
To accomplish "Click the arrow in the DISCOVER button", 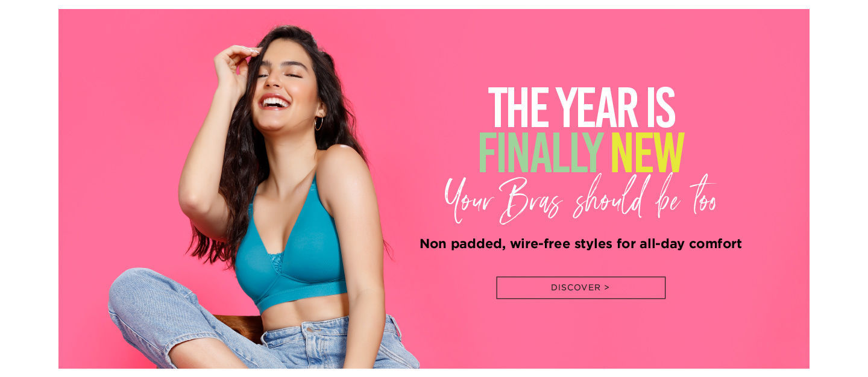I will click(606, 288).
